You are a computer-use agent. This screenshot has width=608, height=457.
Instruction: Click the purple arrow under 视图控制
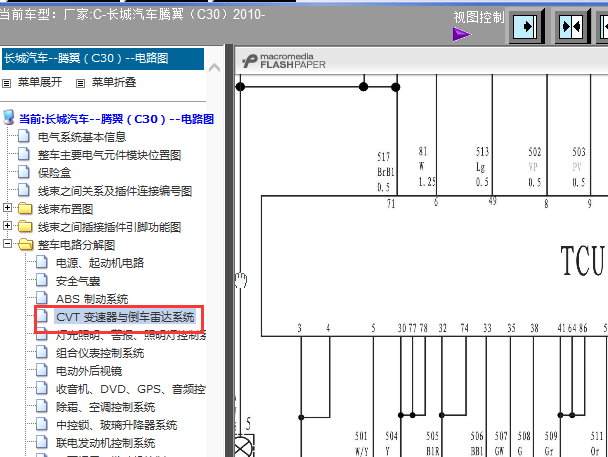pos(461,34)
